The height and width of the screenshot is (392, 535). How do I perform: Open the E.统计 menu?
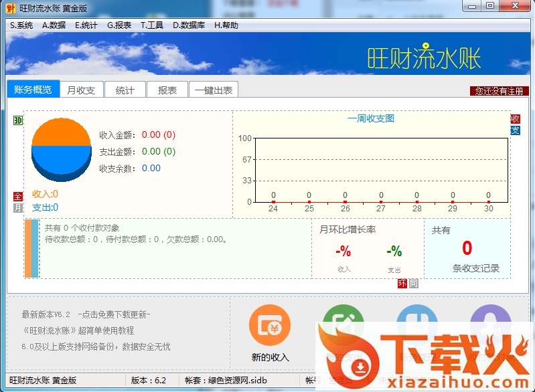86,25
